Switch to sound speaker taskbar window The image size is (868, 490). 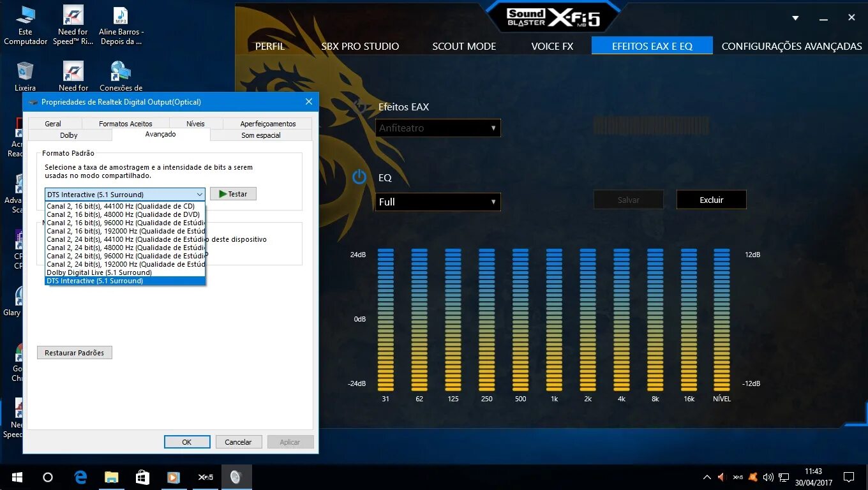coord(236,477)
